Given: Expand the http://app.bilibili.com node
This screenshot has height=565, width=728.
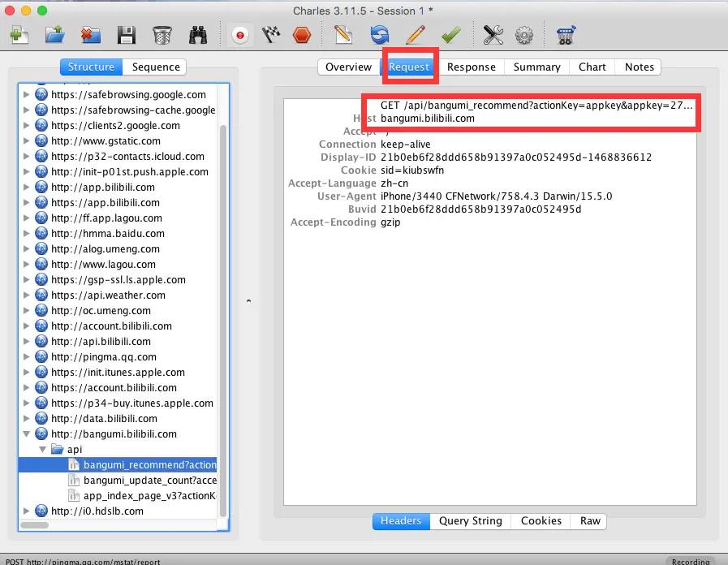Looking at the screenshot, I should 27,187.
